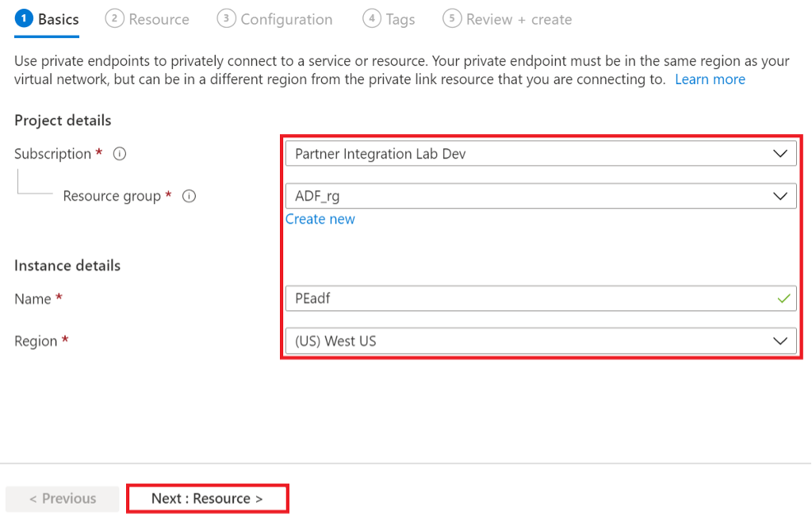Image resolution: width=812 pixels, height=518 pixels.
Task: Click the step 2 circle icon
Action: [x=114, y=19]
